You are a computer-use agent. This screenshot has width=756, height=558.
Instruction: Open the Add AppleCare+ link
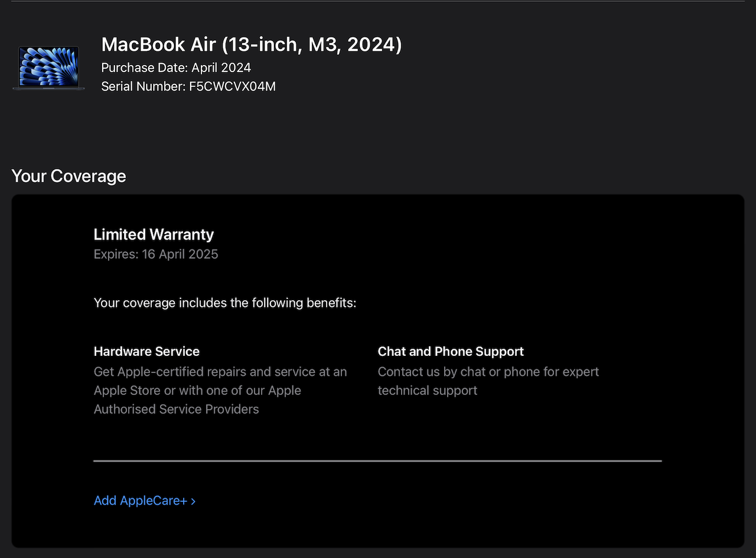[x=145, y=501]
